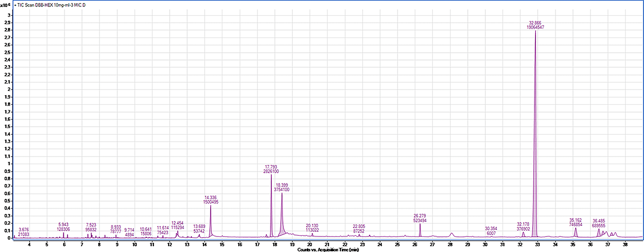Viewport: 644px width, 252px height.
Task: Click the peak label at 17.793
Action: click(271, 167)
